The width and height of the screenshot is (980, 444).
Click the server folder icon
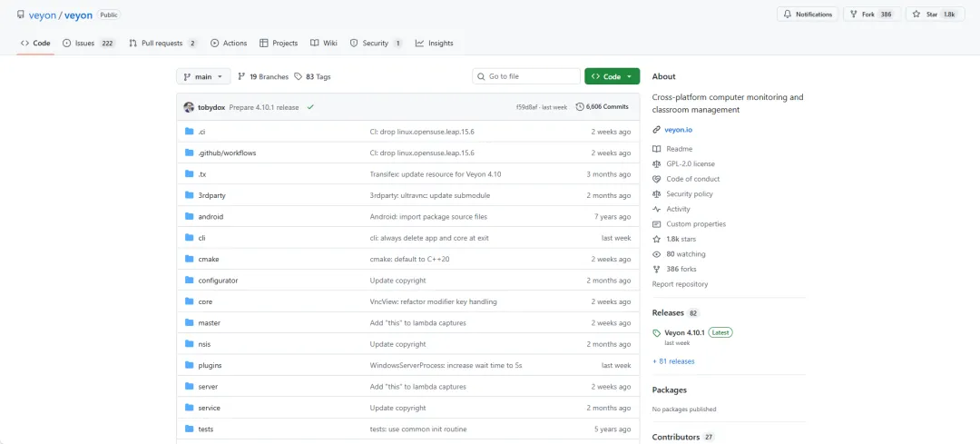point(190,387)
